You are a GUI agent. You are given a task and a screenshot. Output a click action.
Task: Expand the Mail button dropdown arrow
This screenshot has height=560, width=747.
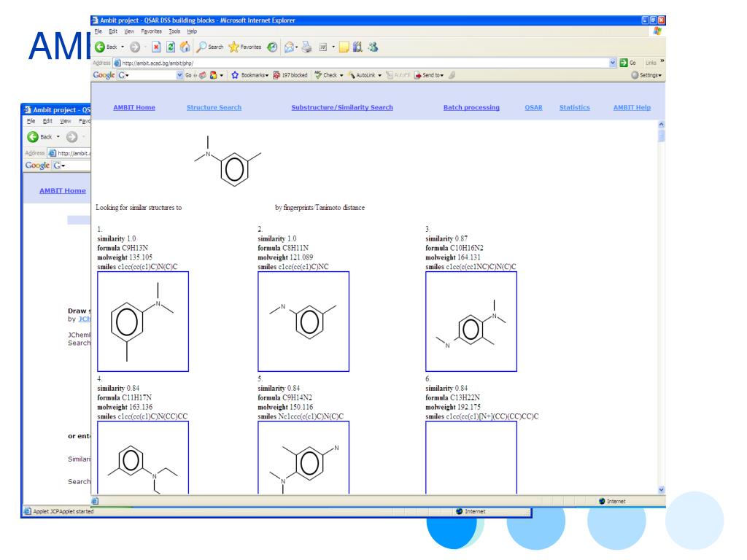click(x=296, y=47)
